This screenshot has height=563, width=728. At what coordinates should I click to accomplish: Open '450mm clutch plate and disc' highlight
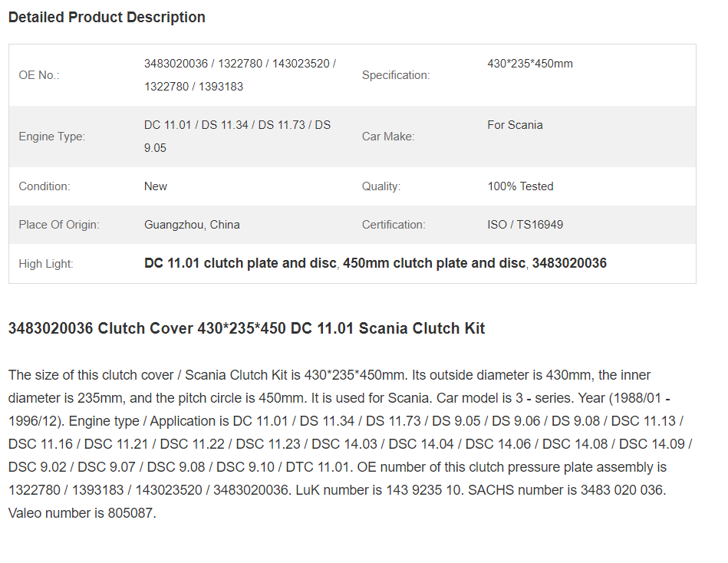pyautogui.click(x=434, y=263)
